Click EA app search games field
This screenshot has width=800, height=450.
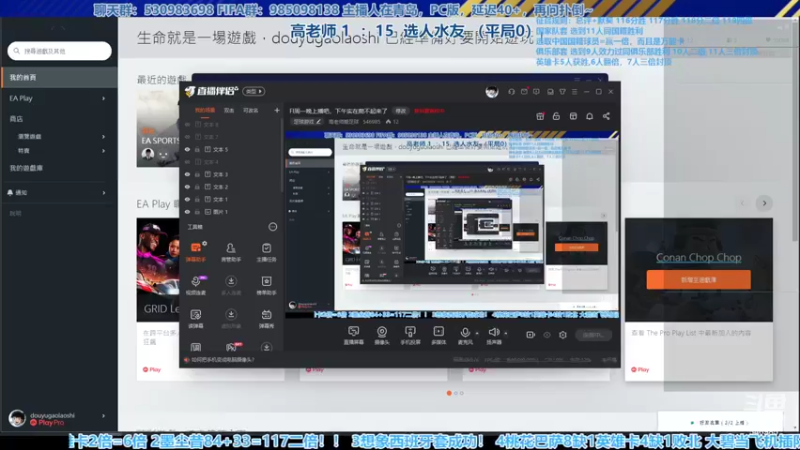point(59,51)
